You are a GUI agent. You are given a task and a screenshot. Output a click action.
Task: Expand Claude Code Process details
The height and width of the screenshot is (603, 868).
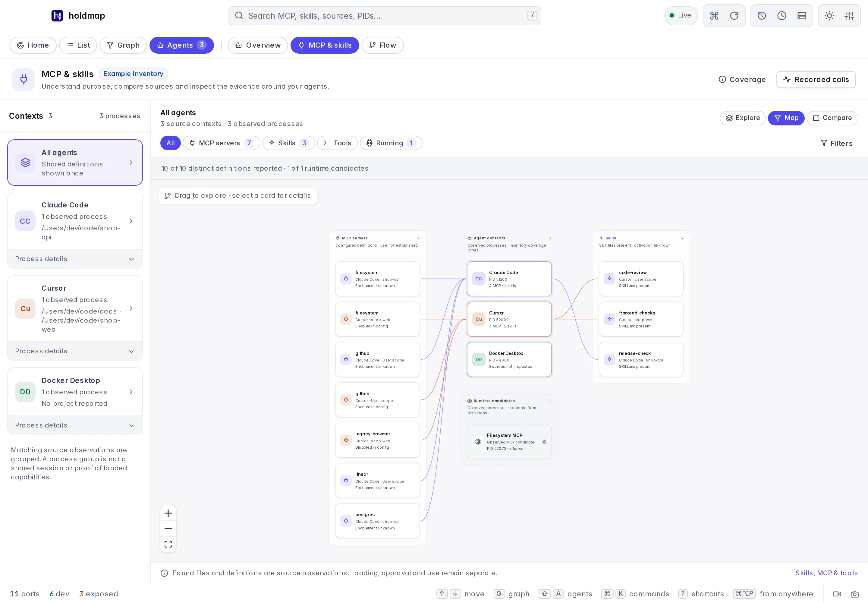coord(75,259)
